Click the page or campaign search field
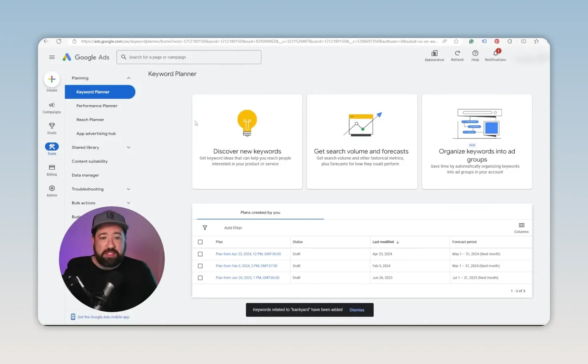This screenshot has height=364, width=588. (x=189, y=57)
